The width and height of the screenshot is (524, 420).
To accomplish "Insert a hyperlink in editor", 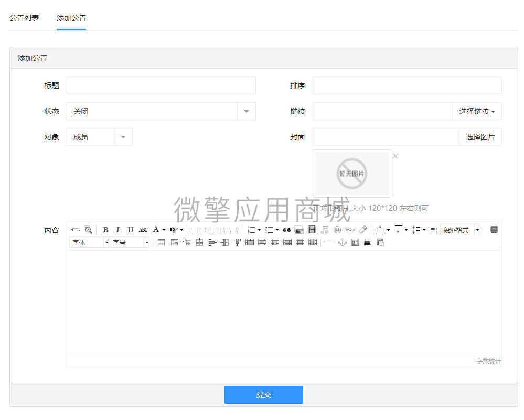I will point(350,230).
